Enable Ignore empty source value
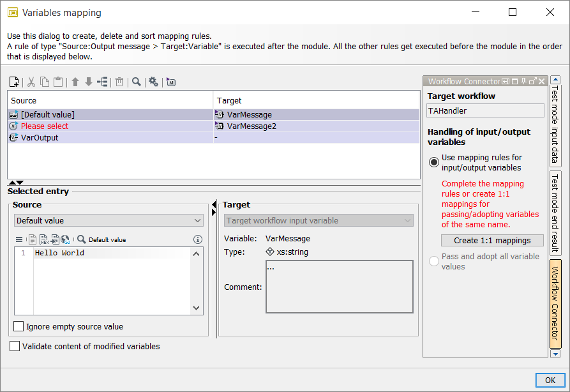This screenshot has height=392, width=570. [19, 327]
